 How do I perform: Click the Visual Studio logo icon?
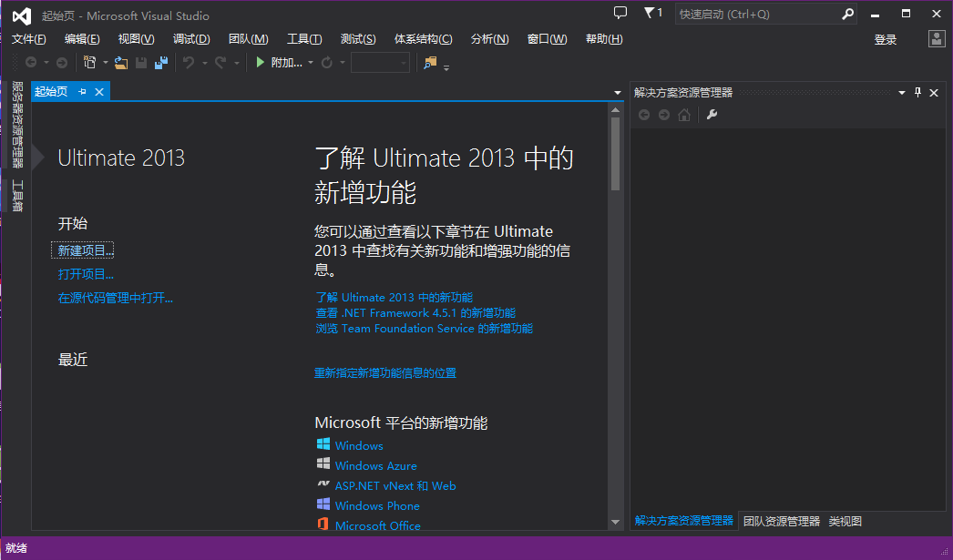click(22, 15)
